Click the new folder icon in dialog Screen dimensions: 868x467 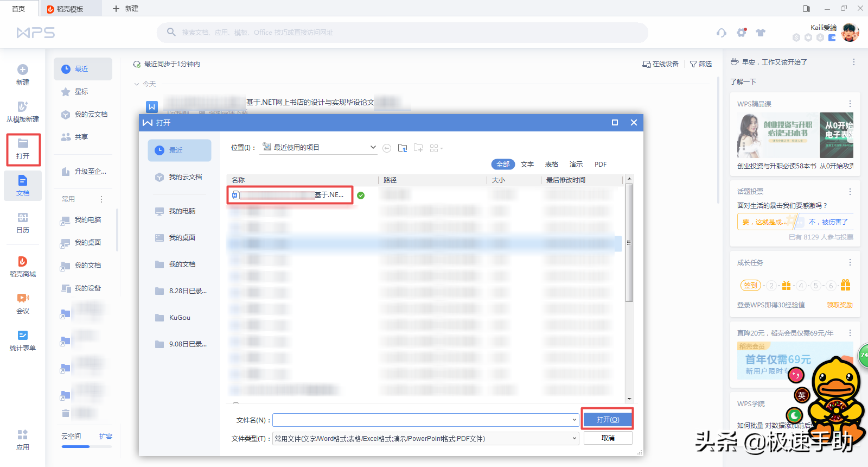tap(418, 148)
